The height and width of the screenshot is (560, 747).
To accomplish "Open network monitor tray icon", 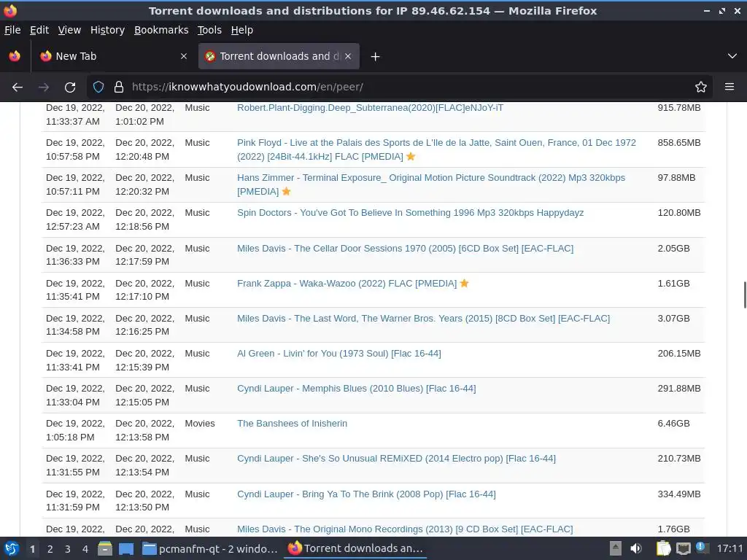I will click(x=684, y=548).
